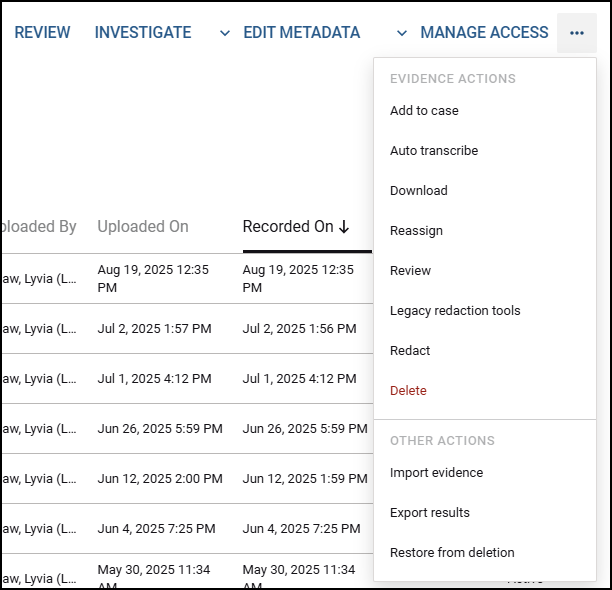Choose Reassign in the dropdown menu
The image size is (612, 590).
click(x=416, y=231)
